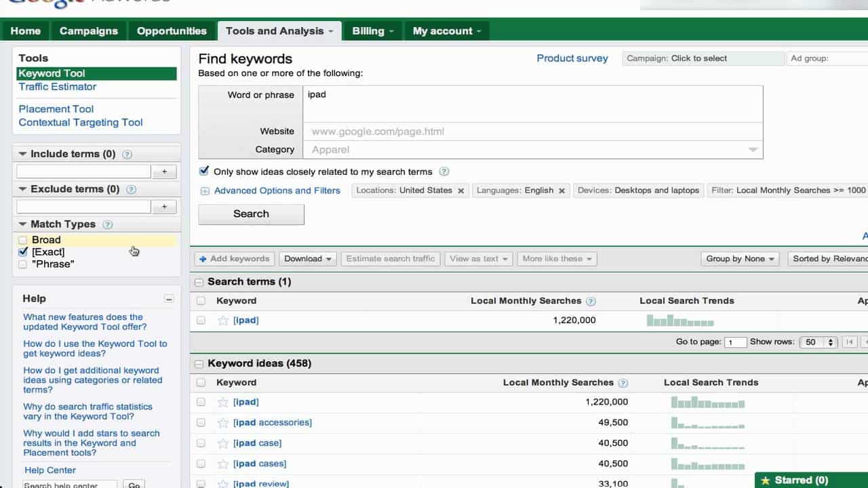Open help for Local Monthly Searches
This screenshot has height=488, width=868.
point(591,300)
